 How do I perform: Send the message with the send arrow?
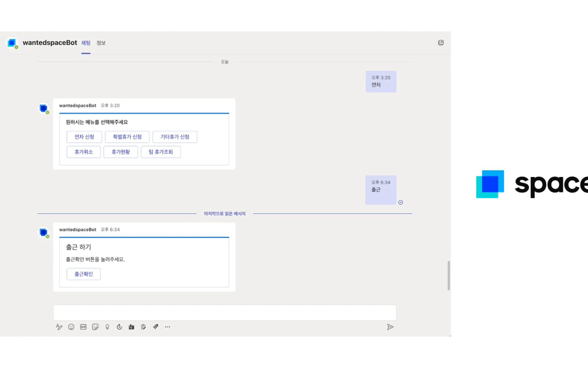[x=390, y=327]
